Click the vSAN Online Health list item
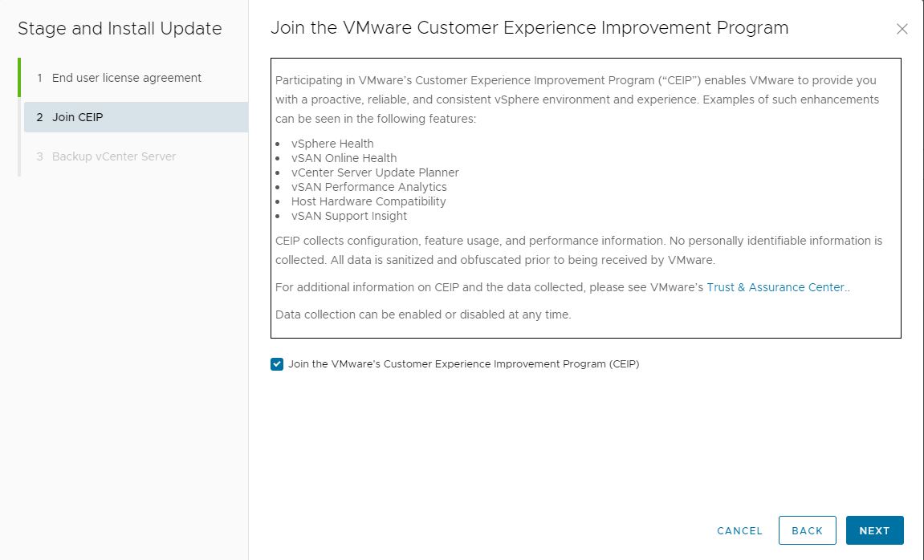924x560 pixels. point(344,158)
